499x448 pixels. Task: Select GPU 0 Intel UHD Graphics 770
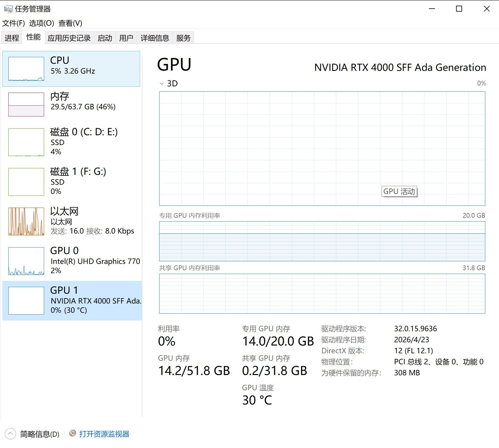(x=71, y=261)
